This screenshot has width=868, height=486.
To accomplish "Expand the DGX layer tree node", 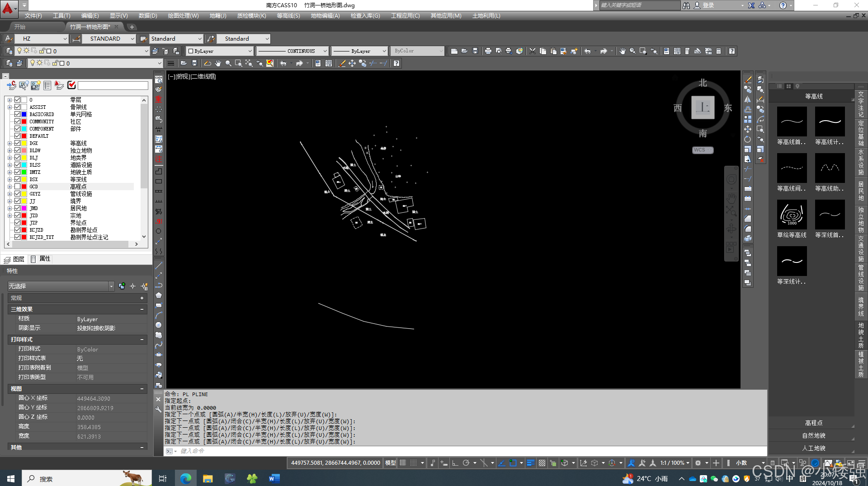I will pos(9,143).
